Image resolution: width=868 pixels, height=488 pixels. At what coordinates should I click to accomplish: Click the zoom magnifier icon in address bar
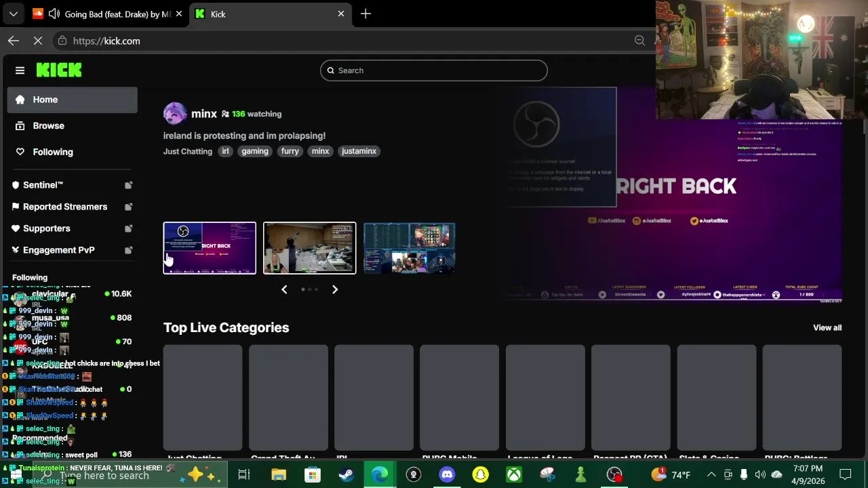[x=639, y=41]
